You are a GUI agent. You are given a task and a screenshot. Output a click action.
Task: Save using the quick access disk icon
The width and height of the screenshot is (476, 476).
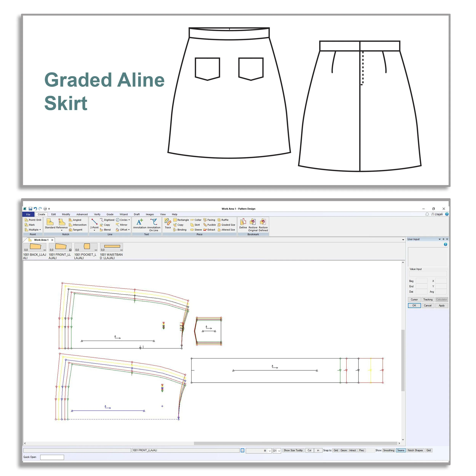30,209
